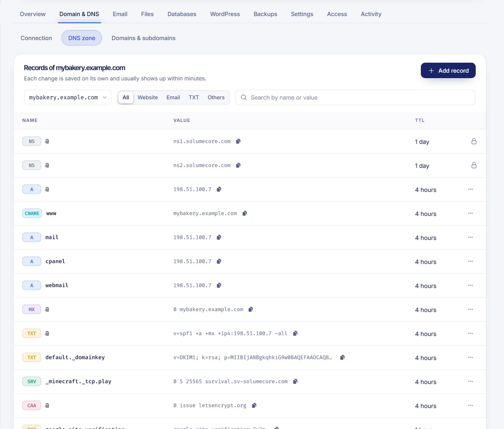Viewport: 504px width, 429px height.
Task: Copy the DKIM default._domainkey value
Action: coord(342,357)
